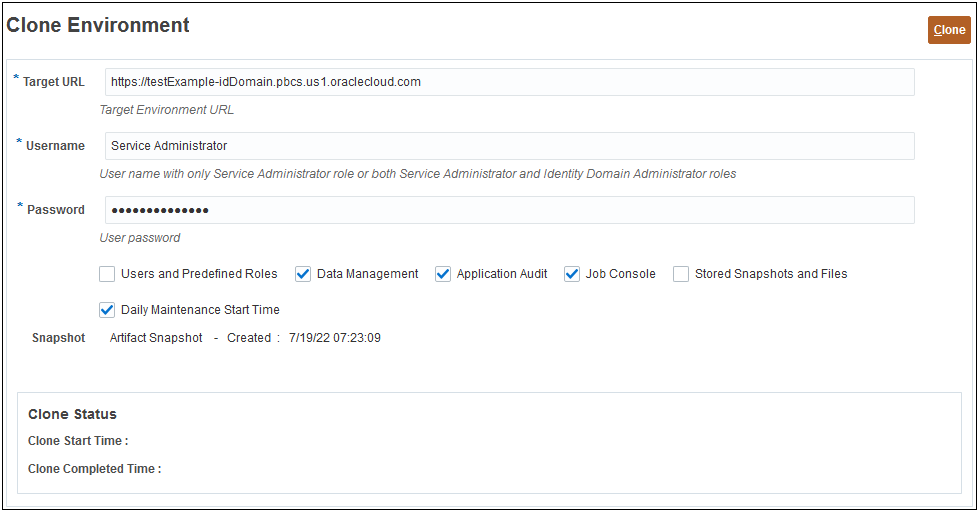Untick Daily Maintenance Start Time checkbox
Screen dimensions: 979x512
click(x=108, y=310)
